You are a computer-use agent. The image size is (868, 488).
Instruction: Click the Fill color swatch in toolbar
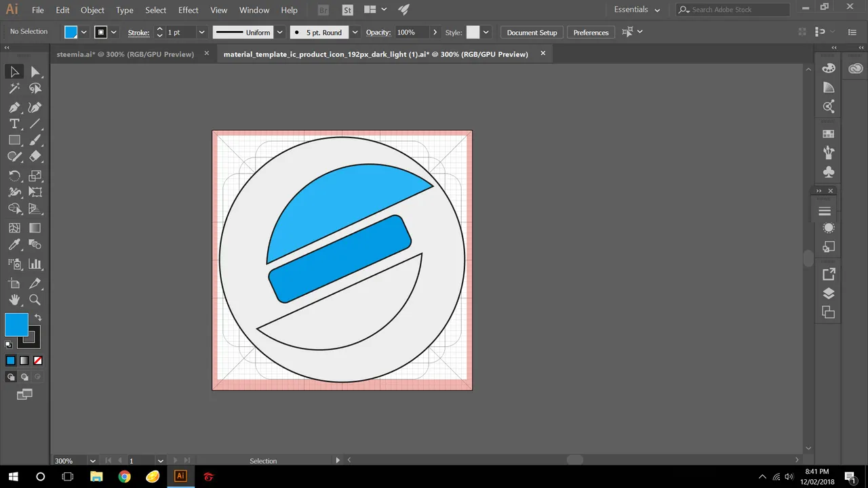tap(16, 325)
